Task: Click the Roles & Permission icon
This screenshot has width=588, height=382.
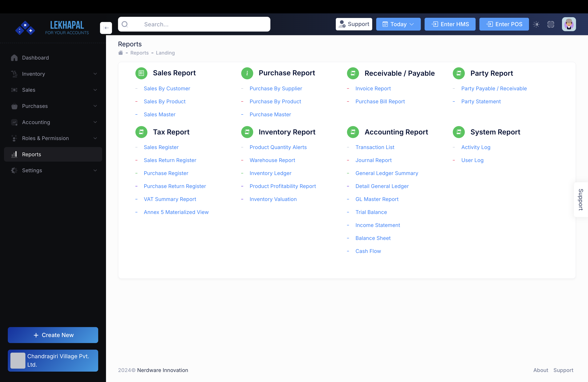Action: tap(14, 138)
